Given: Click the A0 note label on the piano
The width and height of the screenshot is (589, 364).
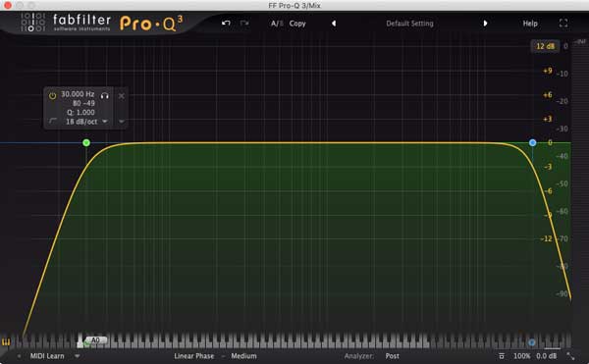Looking at the screenshot, I should tap(95, 340).
